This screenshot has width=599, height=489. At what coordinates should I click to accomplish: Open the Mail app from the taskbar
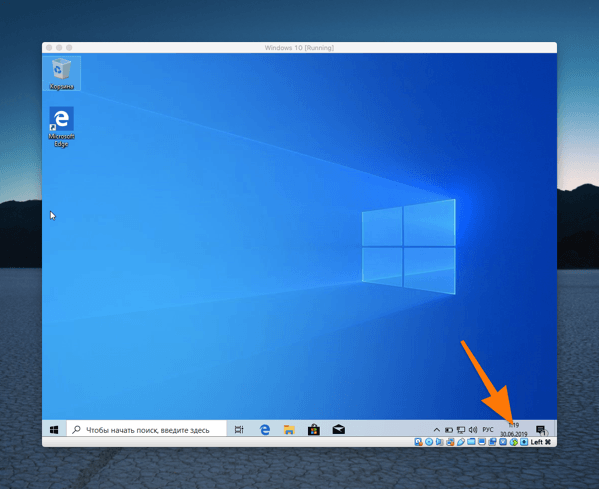338,430
